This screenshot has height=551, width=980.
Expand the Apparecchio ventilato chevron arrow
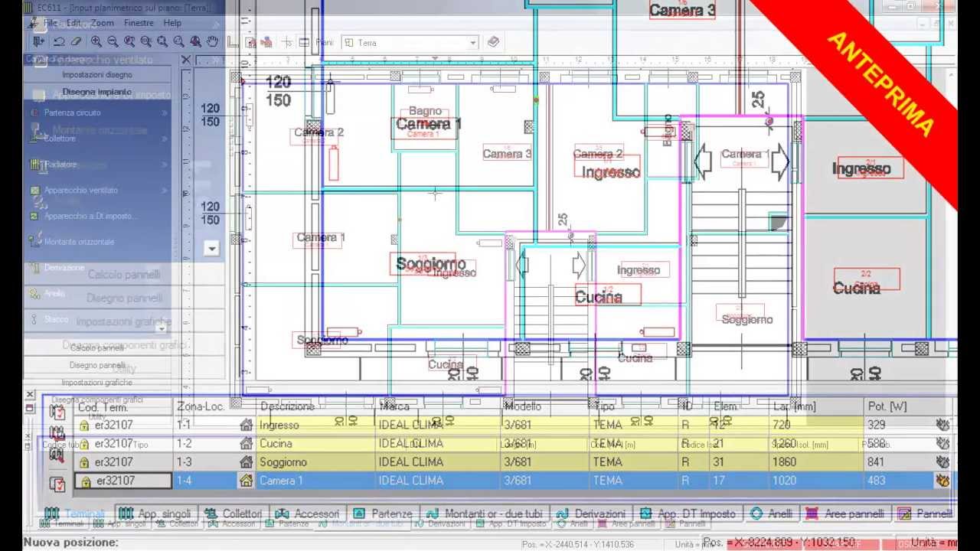[x=165, y=190]
